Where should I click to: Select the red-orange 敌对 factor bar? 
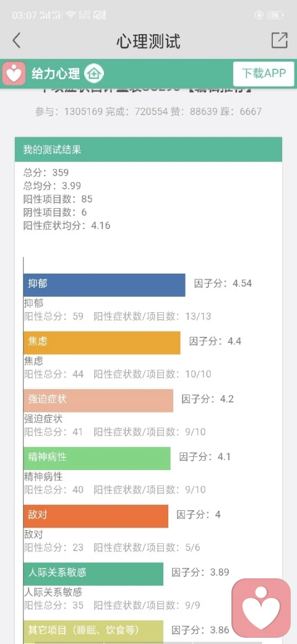click(x=95, y=516)
